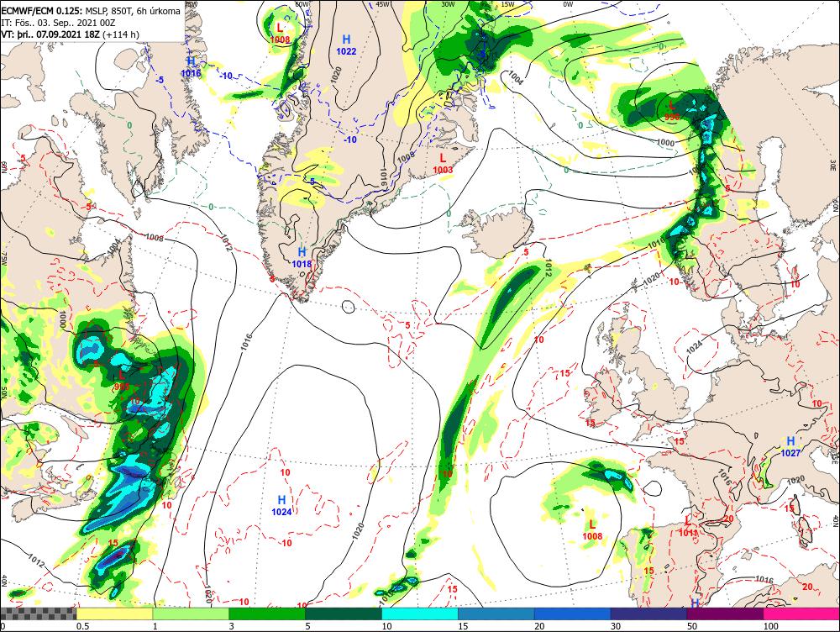Click the purple 50–100 legend swatch
840x632 pixels.
726,614
